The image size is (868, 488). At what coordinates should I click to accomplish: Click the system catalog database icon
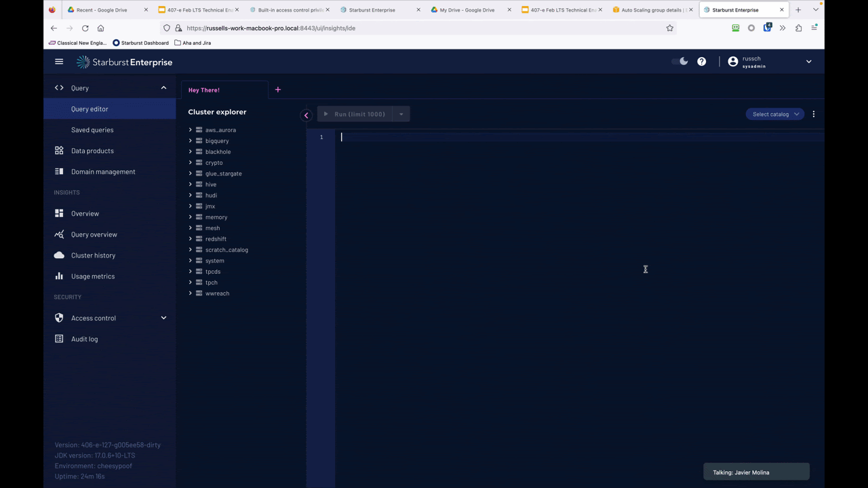tap(199, 260)
